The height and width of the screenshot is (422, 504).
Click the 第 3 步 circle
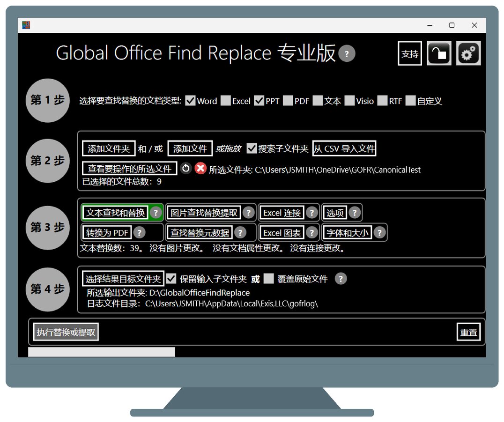(48, 228)
